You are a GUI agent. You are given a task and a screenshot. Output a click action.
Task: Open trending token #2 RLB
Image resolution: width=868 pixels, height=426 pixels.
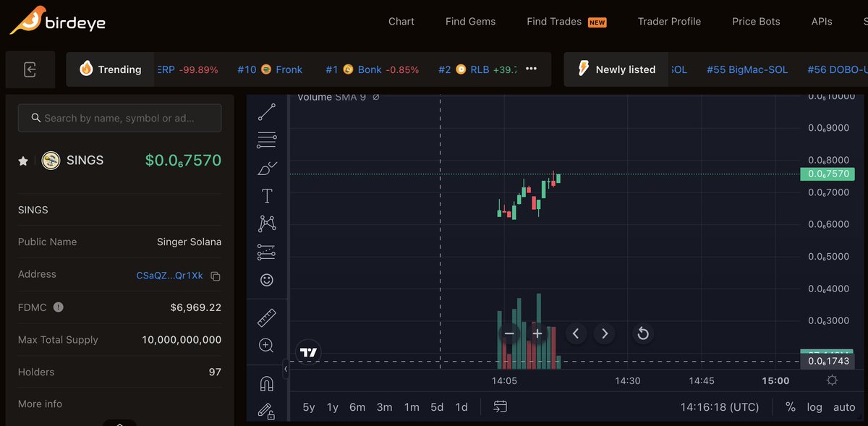tap(477, 69)
